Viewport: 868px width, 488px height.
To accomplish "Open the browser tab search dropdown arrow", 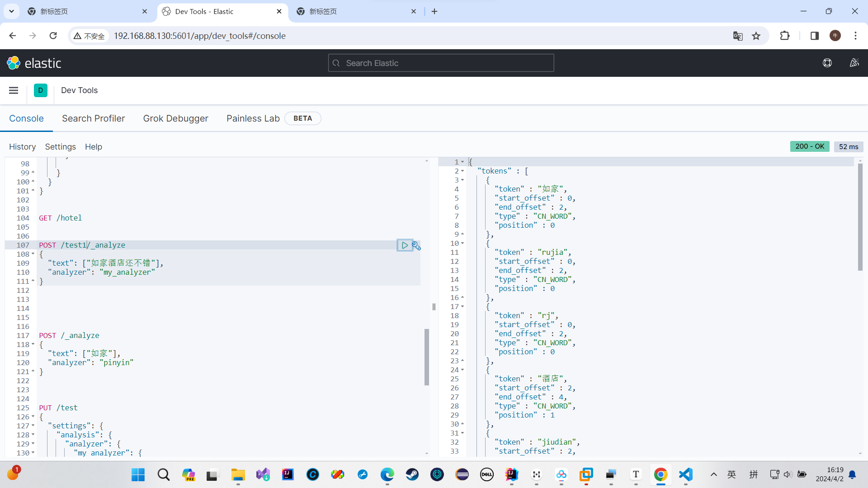I will coord(11,11).
